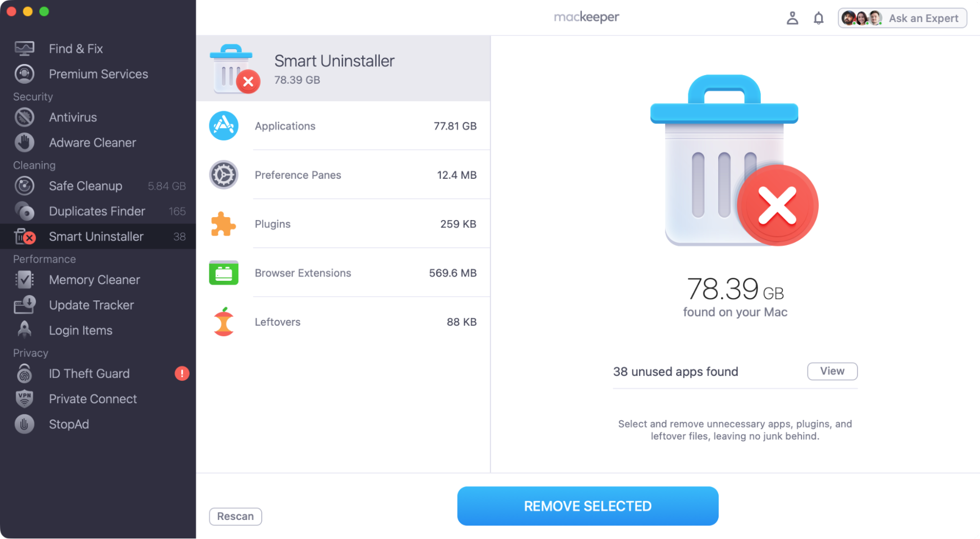Open the Applications category row

(343, 126)
